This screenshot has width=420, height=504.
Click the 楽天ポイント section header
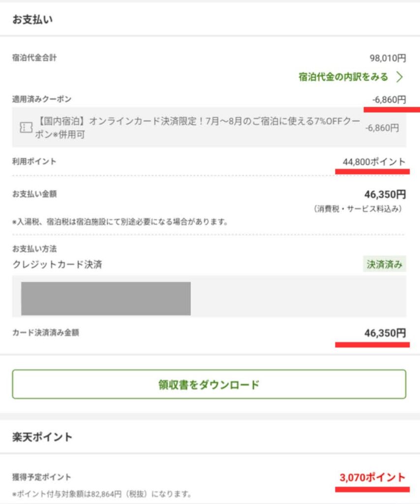point(42,437)
